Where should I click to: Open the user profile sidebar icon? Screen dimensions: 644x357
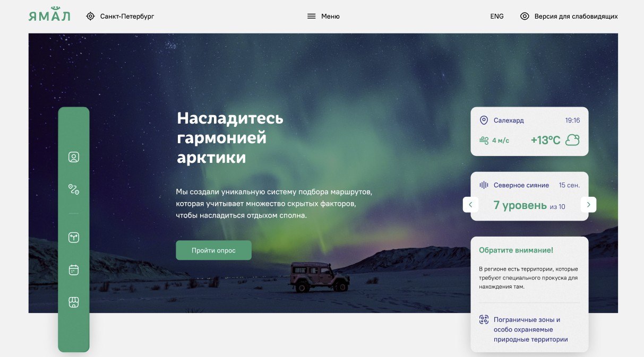click(x=74, y=157)
